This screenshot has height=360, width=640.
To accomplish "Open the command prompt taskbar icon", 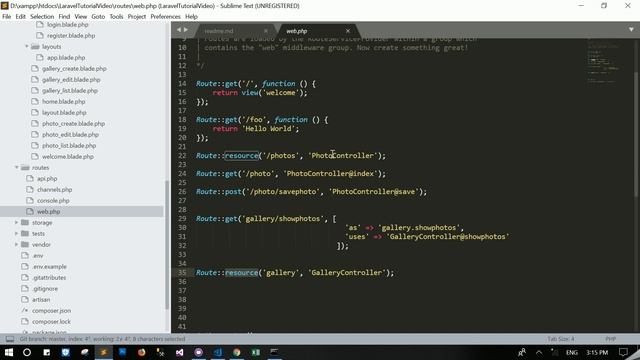I will click(x=275, y=352).
